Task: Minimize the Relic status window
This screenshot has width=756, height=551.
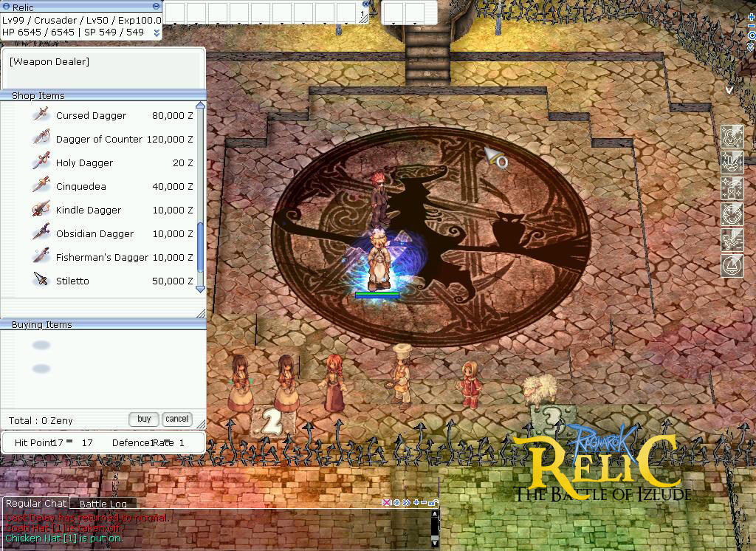Action: 157,6
